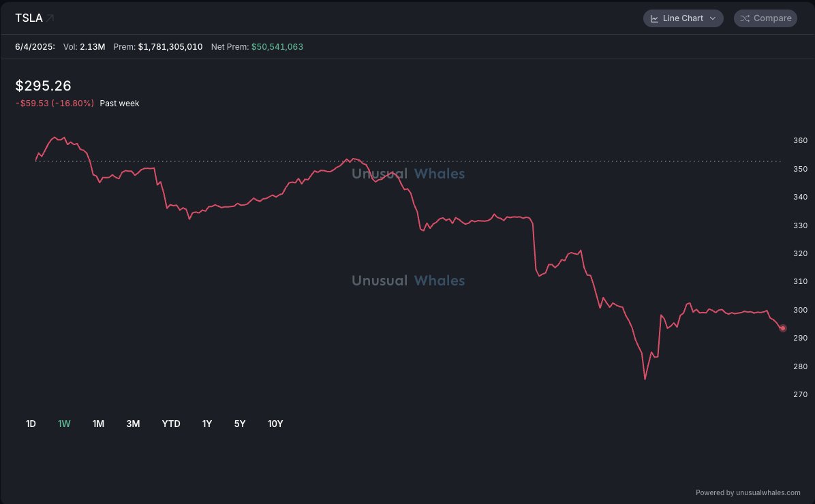Click the 330 price axis label
This screenshot has height=504, width=815.
(801, 225)
